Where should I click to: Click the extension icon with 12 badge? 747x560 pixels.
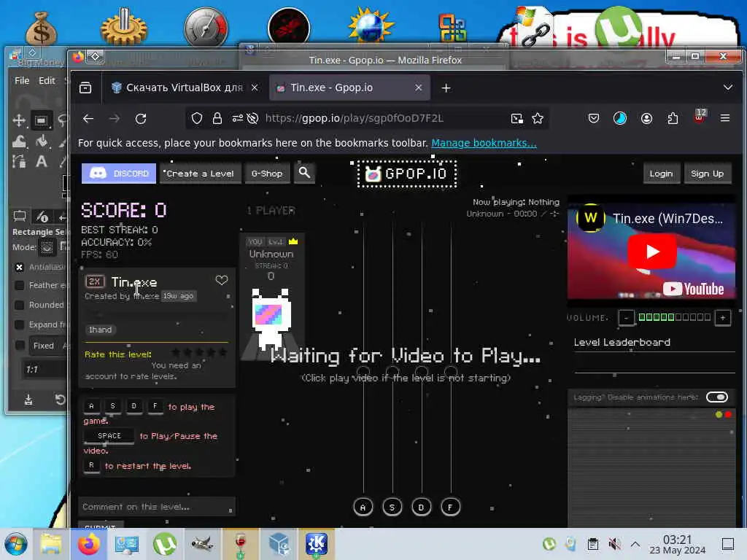click(700, 117)
